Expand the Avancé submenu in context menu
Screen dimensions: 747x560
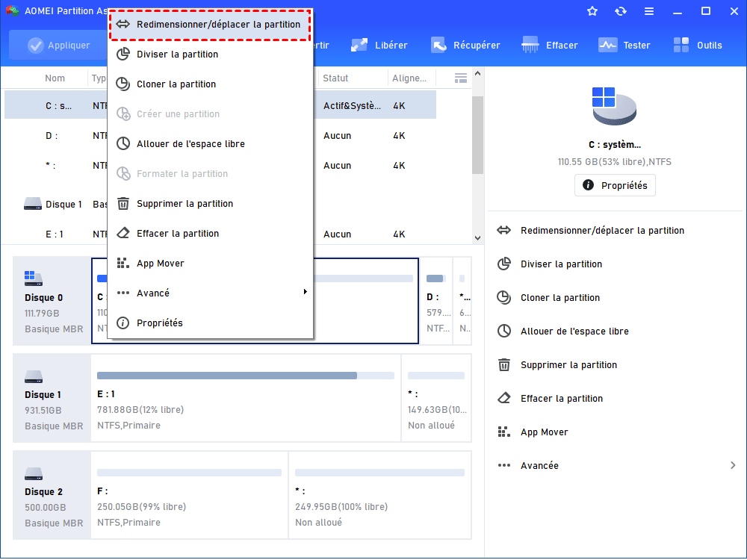[x=210, y=293]
